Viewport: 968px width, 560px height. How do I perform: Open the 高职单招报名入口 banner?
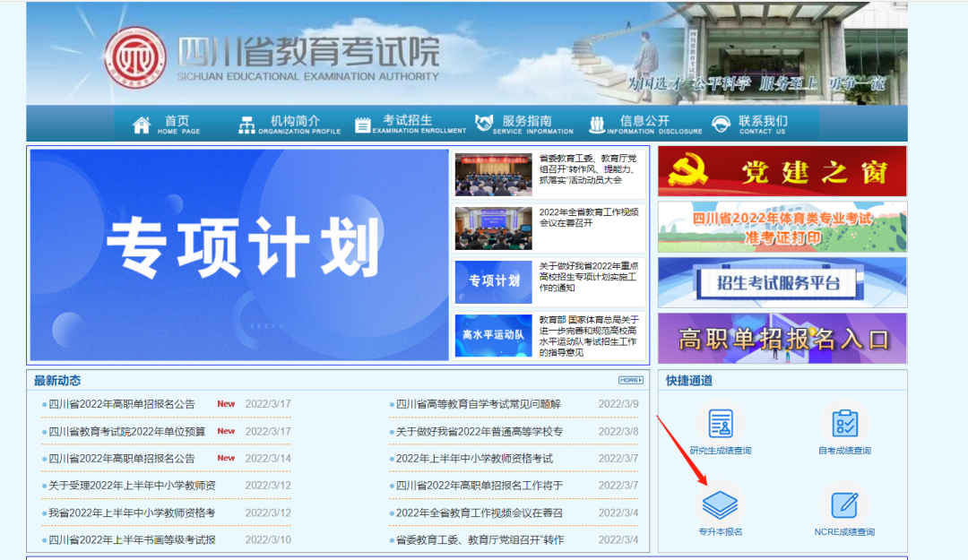pyautogui.click(x=782, y=339)
